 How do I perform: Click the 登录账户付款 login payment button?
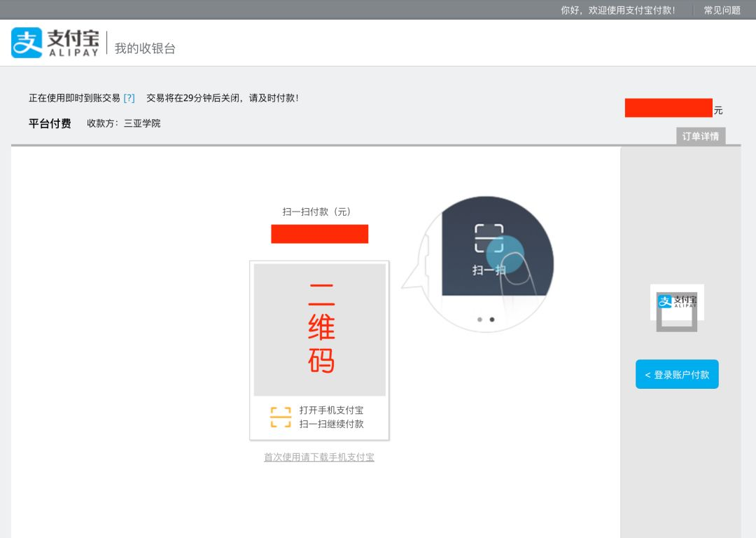tap(676, 374)
